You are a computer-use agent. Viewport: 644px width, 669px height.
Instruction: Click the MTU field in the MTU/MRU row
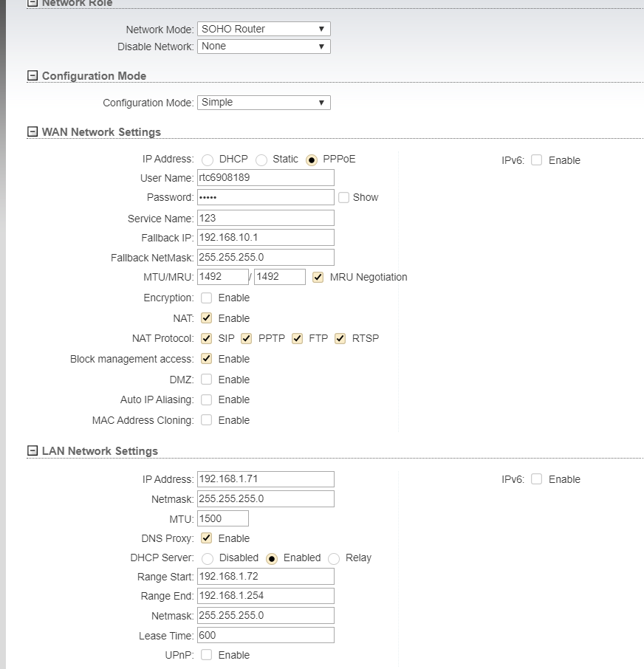coord(223,276)
